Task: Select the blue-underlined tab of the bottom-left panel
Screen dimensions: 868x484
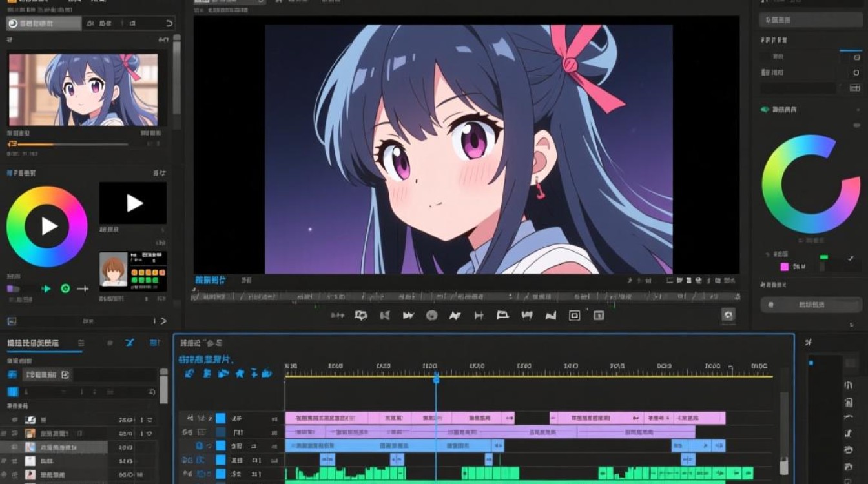Action: (x=33, y=343)
